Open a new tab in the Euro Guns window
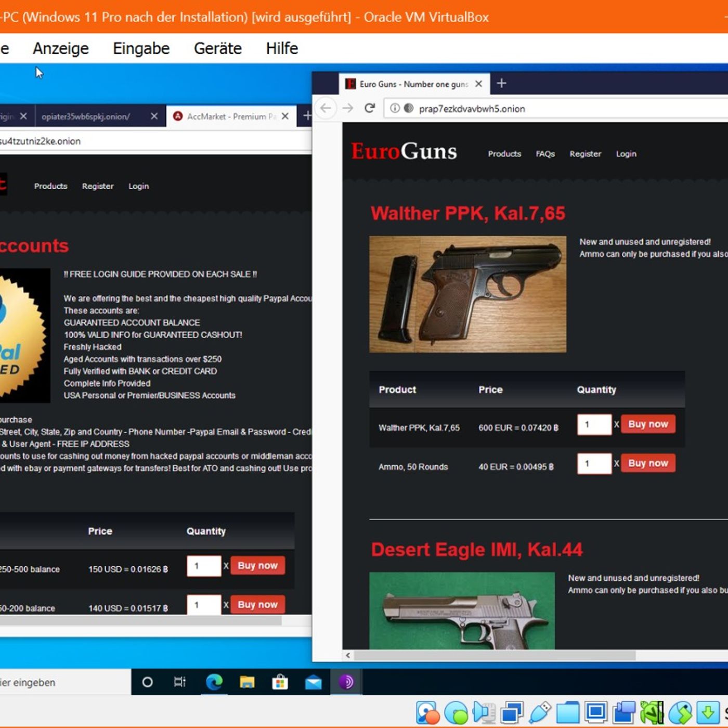 (x=501, y=83)
